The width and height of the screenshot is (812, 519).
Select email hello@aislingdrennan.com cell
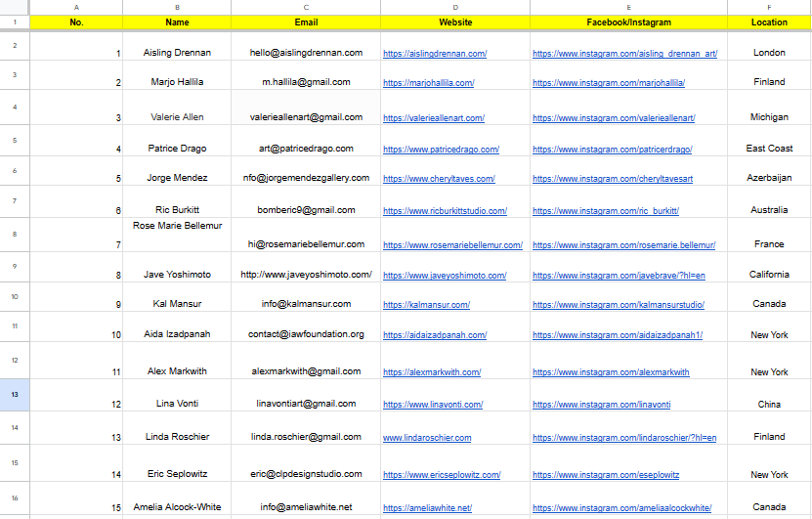coord(306,46)
